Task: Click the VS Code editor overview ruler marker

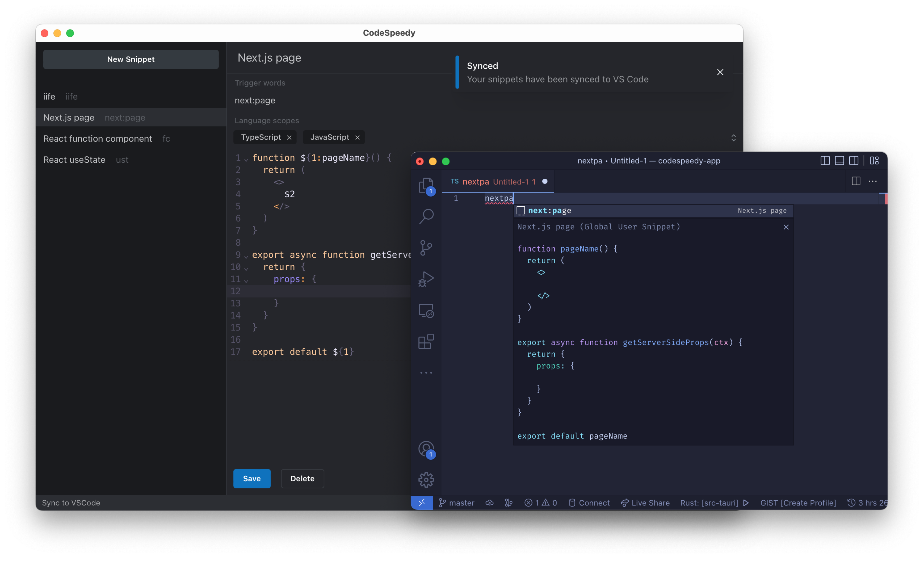Action: (x=886, y=199)
